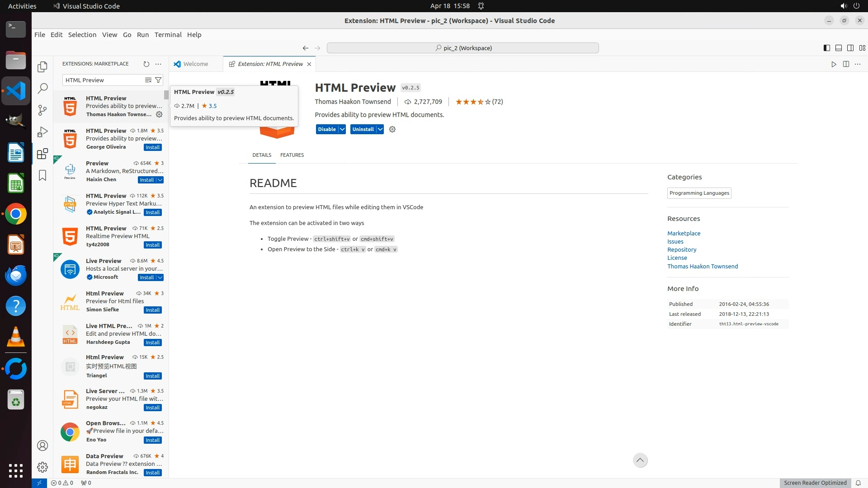
Task: Open the Search view in activity bar
Action: click(42, 88)
